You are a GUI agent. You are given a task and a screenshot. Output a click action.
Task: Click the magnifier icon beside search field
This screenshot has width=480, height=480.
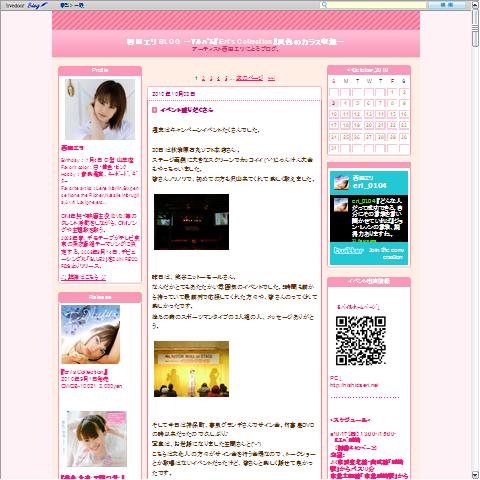tap(324, 5)
